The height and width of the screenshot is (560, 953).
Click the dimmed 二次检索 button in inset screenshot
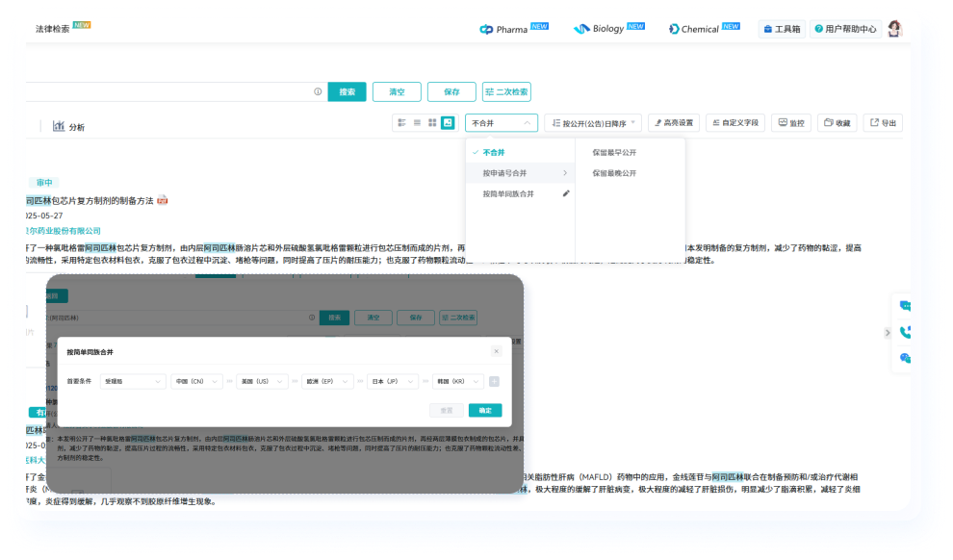point(458,318)
